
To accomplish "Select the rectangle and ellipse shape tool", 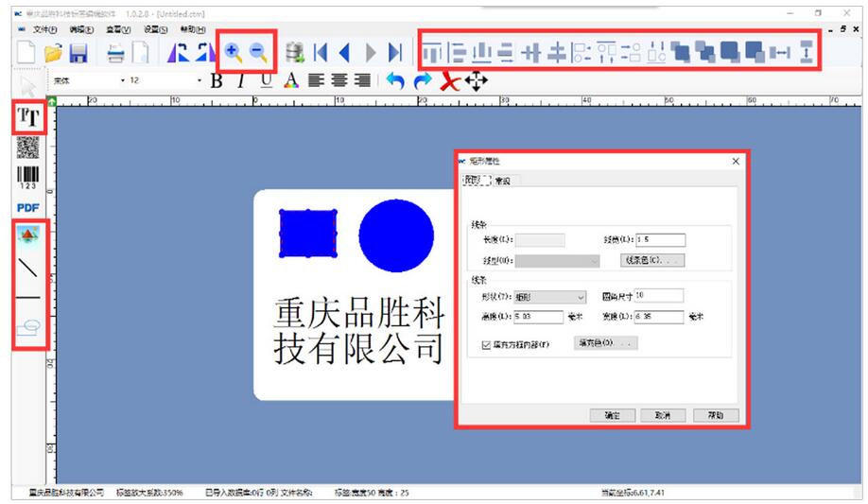I will tap(28, 327).
